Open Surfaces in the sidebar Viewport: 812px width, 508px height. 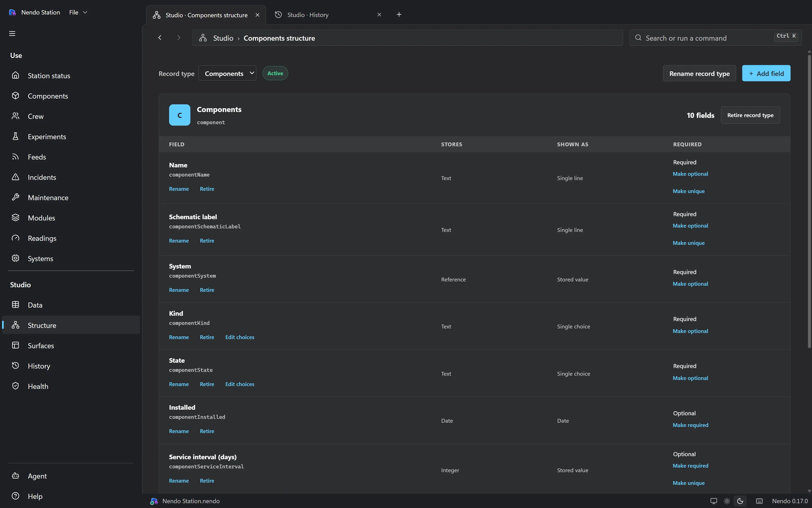coord(71,345)
